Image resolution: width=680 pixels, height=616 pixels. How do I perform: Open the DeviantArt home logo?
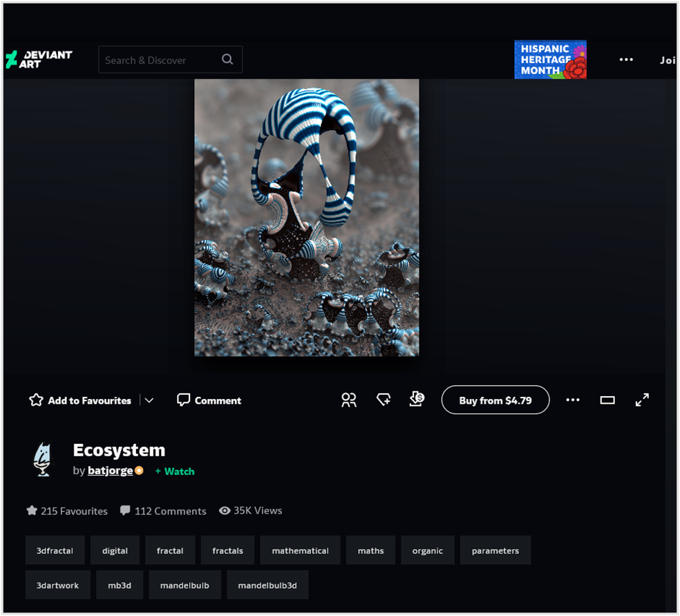pyautogui.click(x=39, y=59)
